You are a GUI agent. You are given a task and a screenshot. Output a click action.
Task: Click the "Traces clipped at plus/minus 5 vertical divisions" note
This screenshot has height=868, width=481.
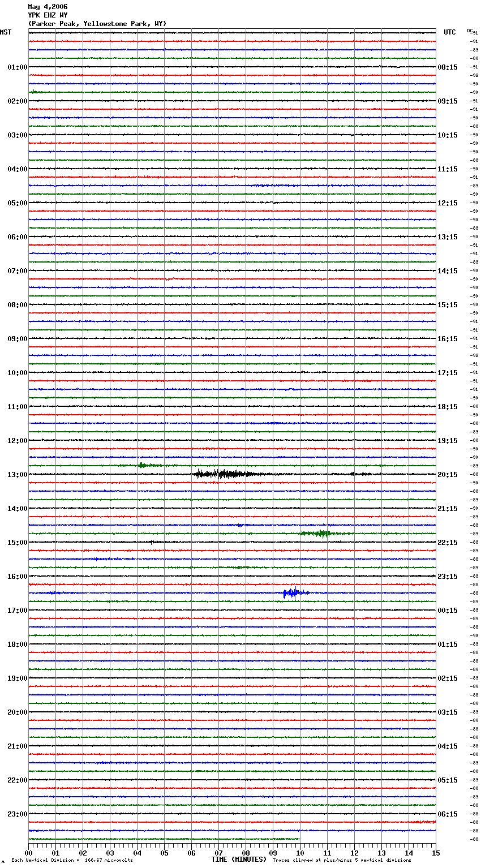(342, 861)
